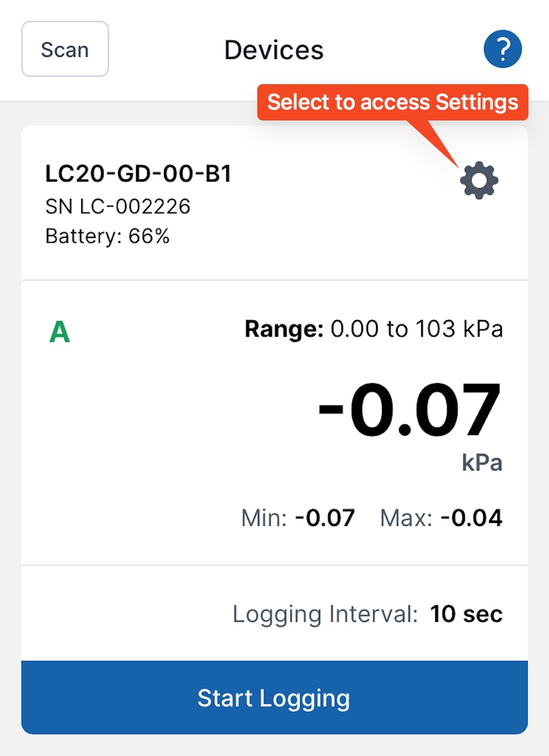This screenshot has height=756, width=549.
Task: Select device name LC20-GD-00-B1
Action: point(139,174)
